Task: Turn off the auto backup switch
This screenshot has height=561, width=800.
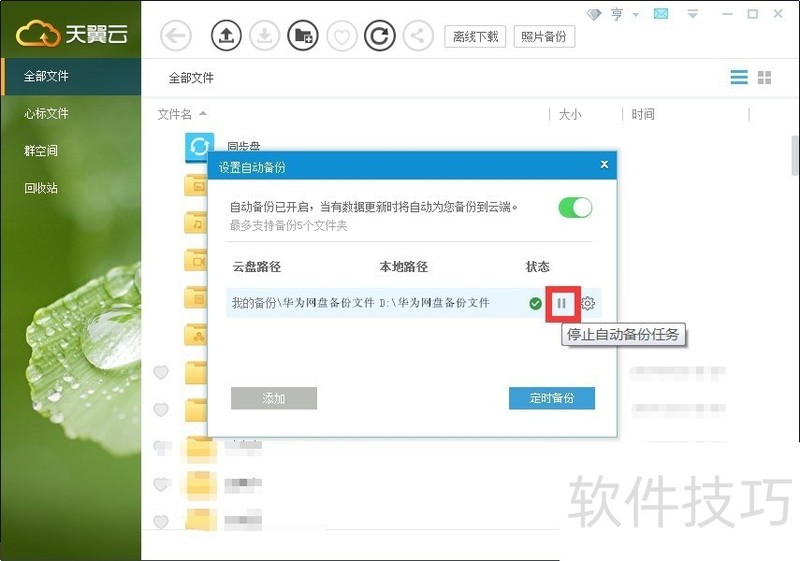Action: (575, 207)
